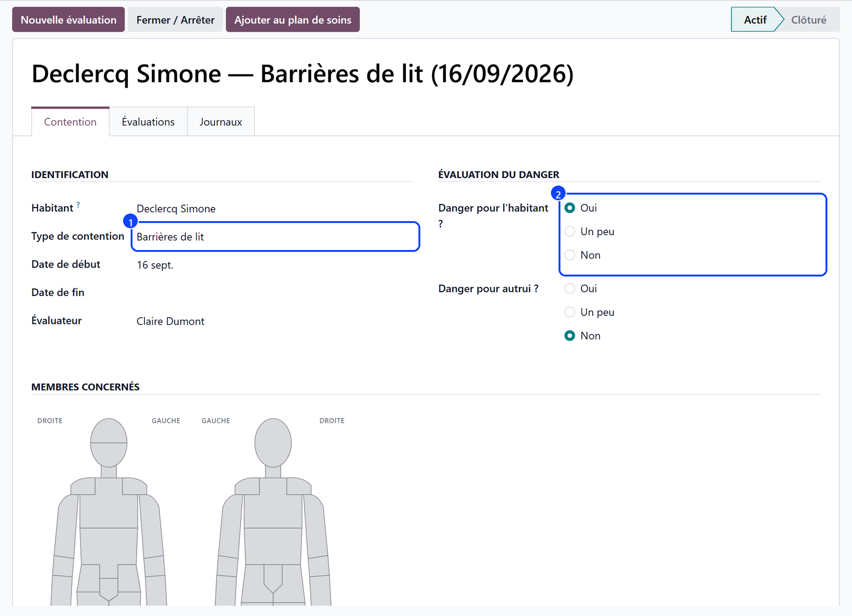
Task: Switch to the Journaux tab
Action: [221, 122]
